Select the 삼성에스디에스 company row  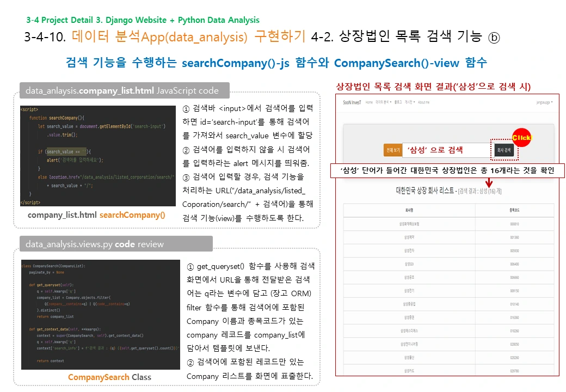448,331
